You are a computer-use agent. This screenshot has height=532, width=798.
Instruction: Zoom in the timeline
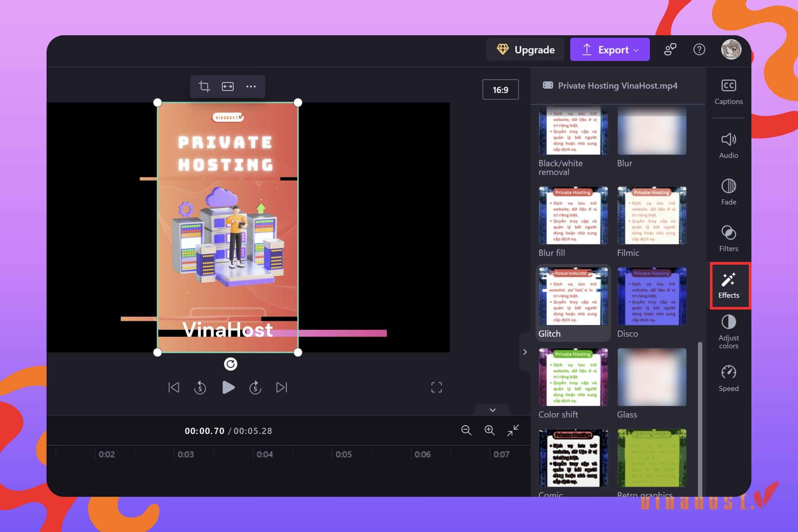pyautogui.click(x=489, y=430)
